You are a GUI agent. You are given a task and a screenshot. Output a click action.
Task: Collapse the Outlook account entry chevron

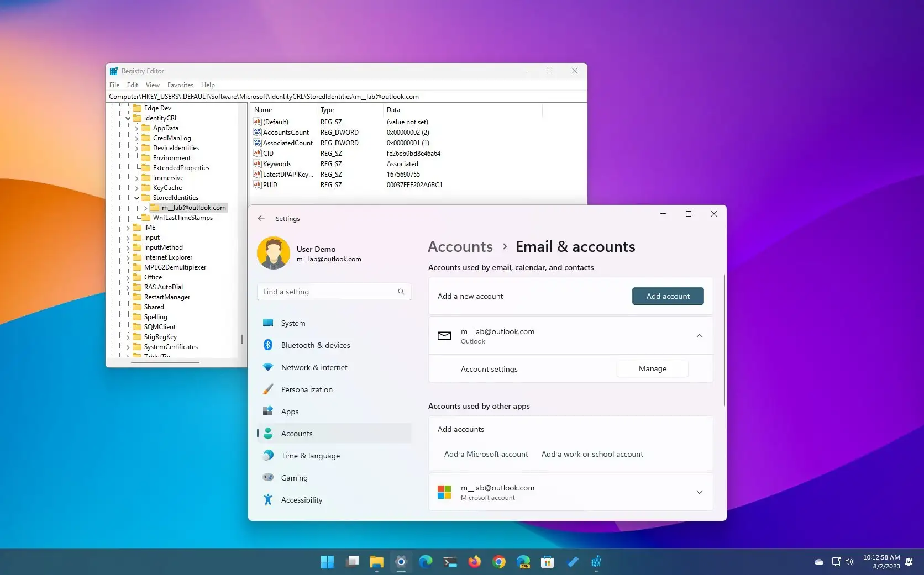click(699, 336)
